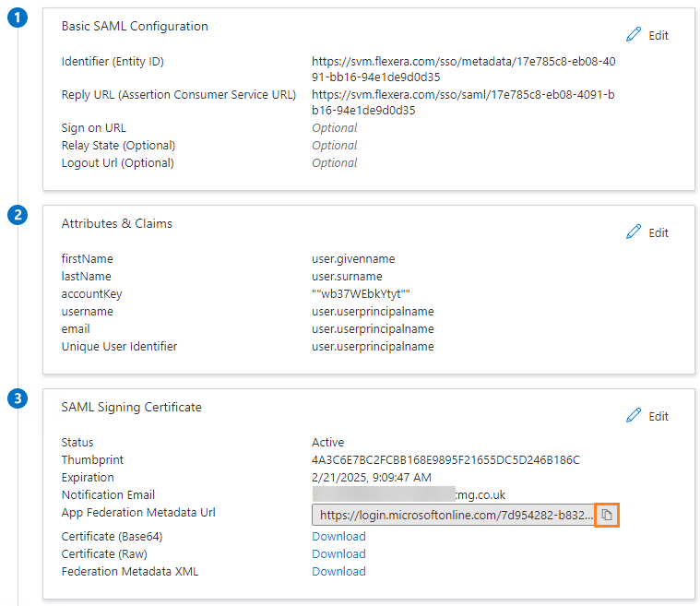Download the Certificate (Raw) file
The width and height of the screenshot is (700, 606).
(338, 554)
